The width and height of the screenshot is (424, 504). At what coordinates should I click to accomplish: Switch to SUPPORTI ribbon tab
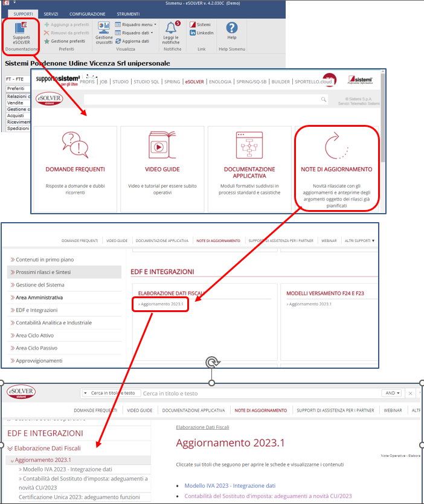pos(23,14)
